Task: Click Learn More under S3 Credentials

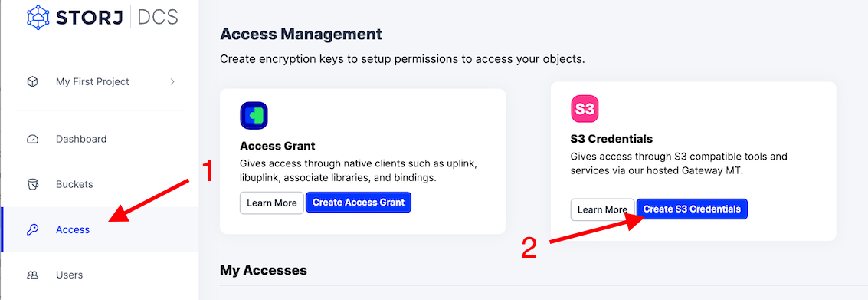Action: (602, 210)
